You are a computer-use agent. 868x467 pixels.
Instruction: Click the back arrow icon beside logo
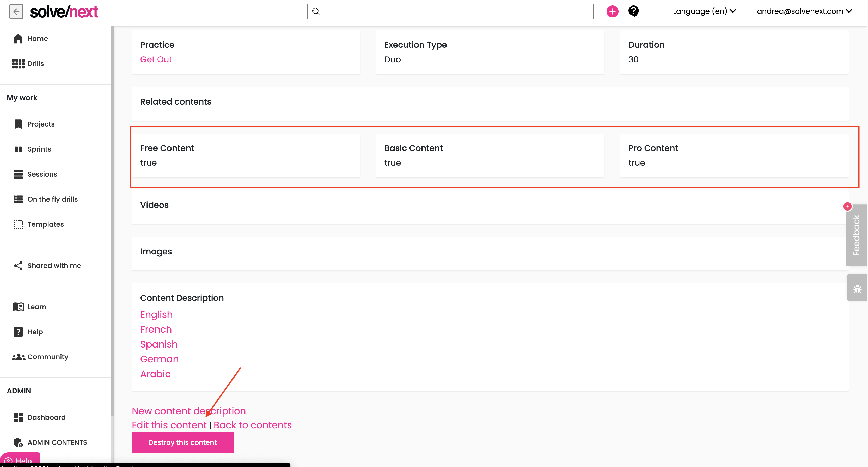(16, 11)
